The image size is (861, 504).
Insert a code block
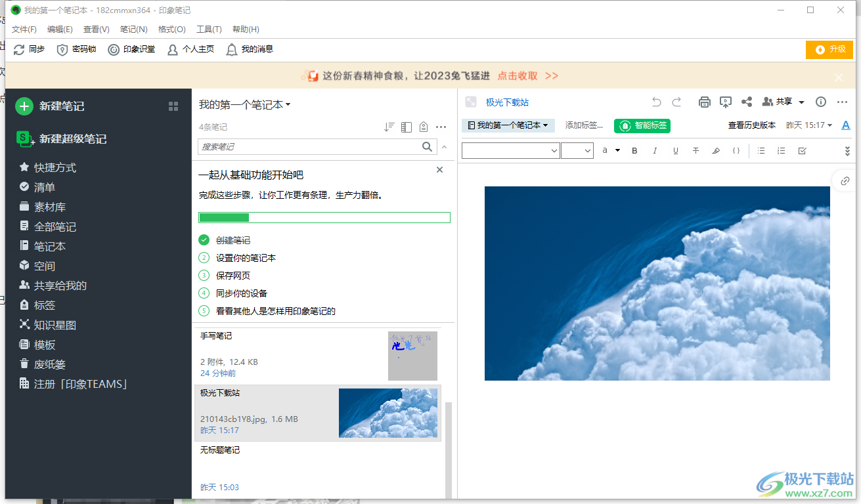coord(736,151)
